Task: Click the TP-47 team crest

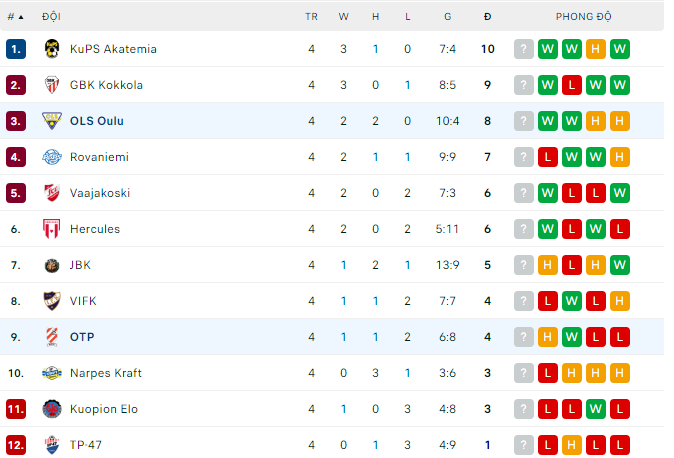Action: 52,445
